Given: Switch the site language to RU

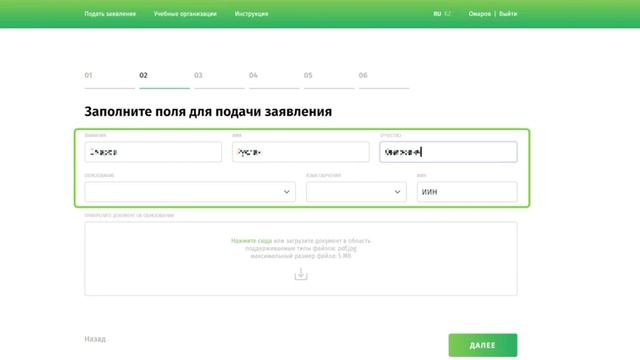Looking at the screenshot, I should pos(437,14).
